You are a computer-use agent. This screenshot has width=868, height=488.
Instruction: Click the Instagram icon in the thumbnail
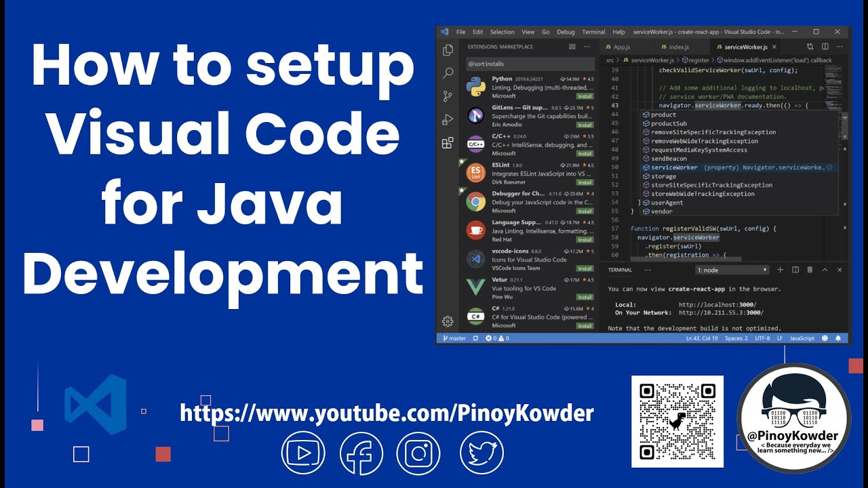pyautogui.click(x=418, y=453)
